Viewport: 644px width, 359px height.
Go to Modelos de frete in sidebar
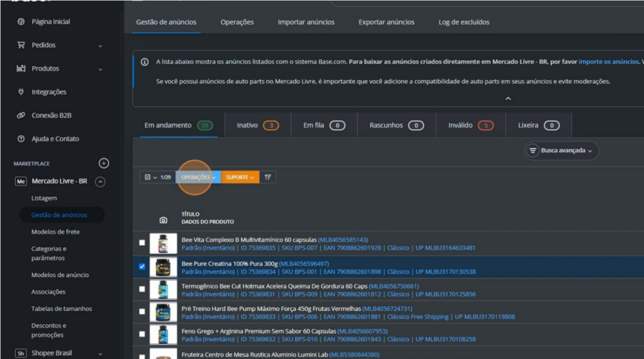(55, 232)
